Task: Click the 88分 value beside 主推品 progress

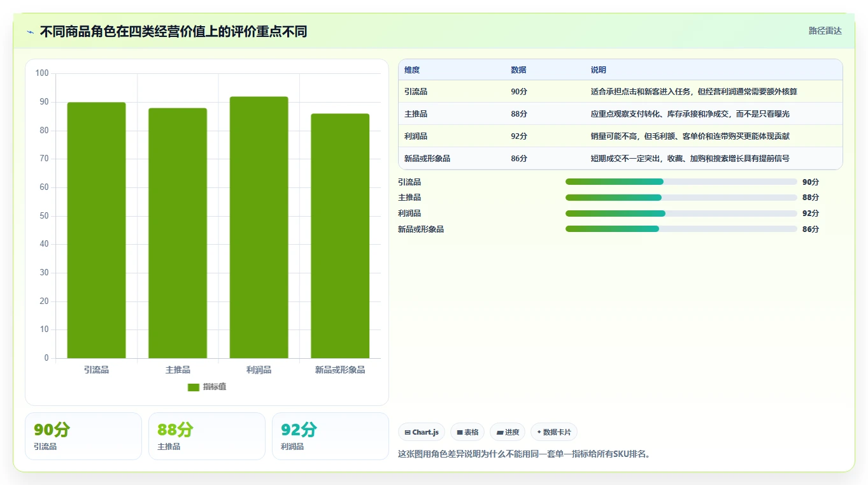Action: tap(811, 198)
